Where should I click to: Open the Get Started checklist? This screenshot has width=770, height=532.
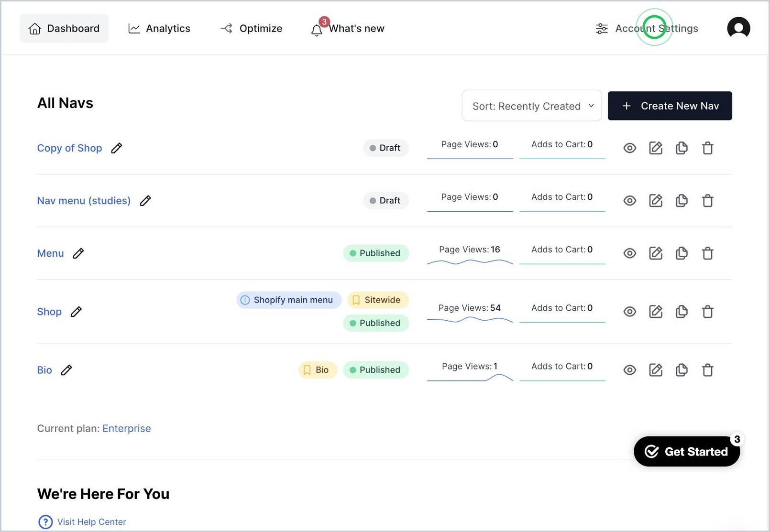[x=687, y=451]
